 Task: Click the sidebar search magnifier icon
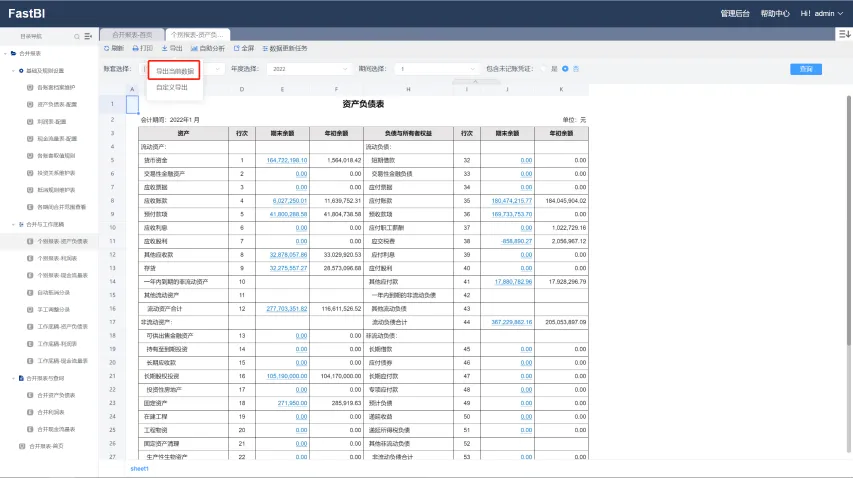coord(77,36)
